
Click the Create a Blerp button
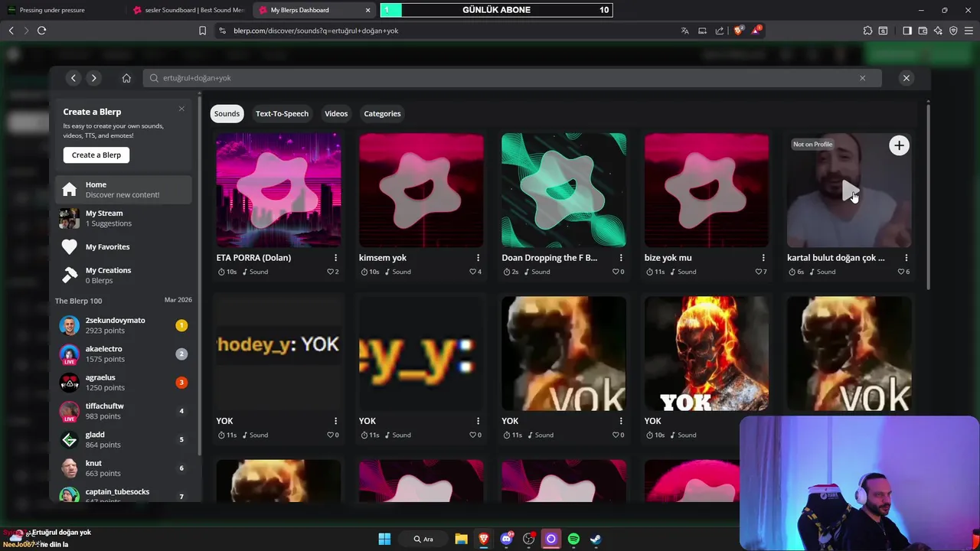96,155
